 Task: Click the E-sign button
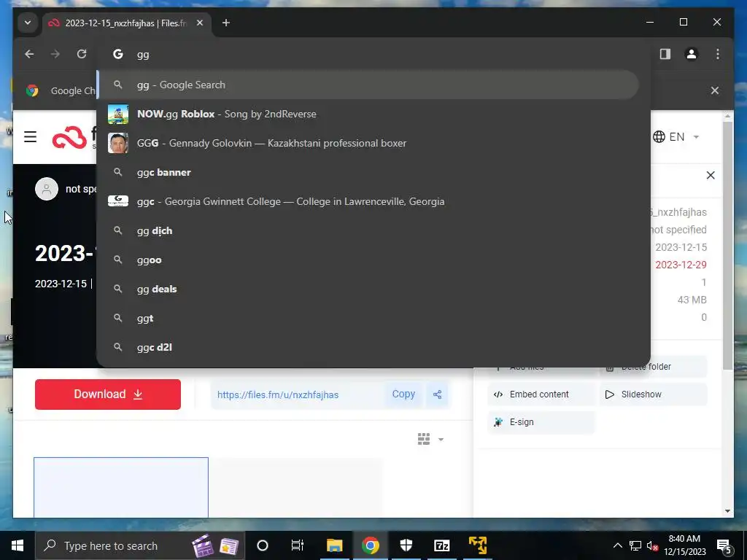pyautogui.click(x=541, y=422)
